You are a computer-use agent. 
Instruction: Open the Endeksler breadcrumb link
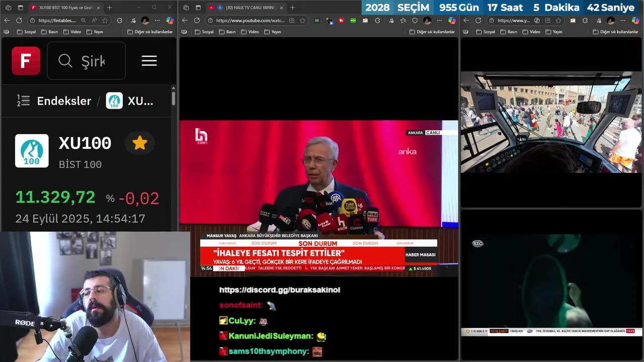[x=64, y=101]
